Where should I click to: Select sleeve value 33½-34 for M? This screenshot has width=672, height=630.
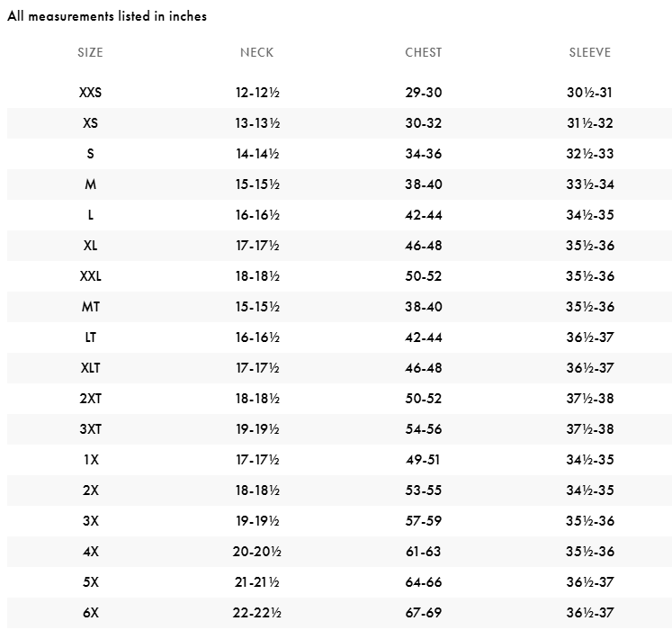[x=590, y=184]
